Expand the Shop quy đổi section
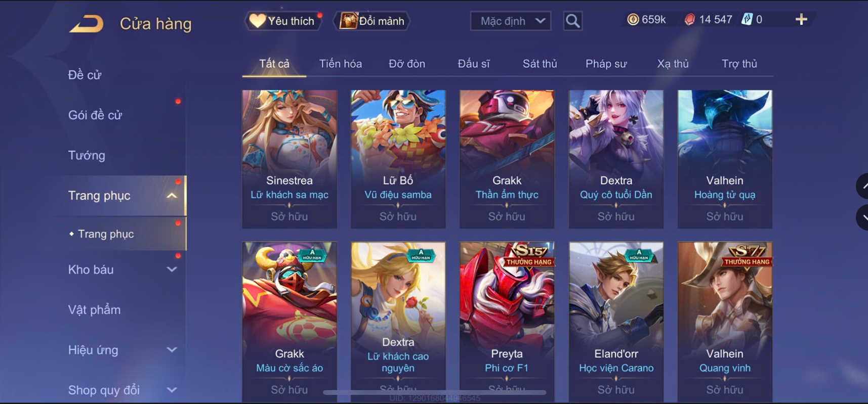 [172, 390]
